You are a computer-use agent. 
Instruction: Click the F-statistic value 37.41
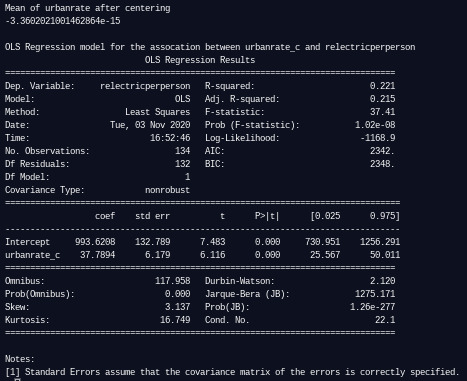point(383,112)
